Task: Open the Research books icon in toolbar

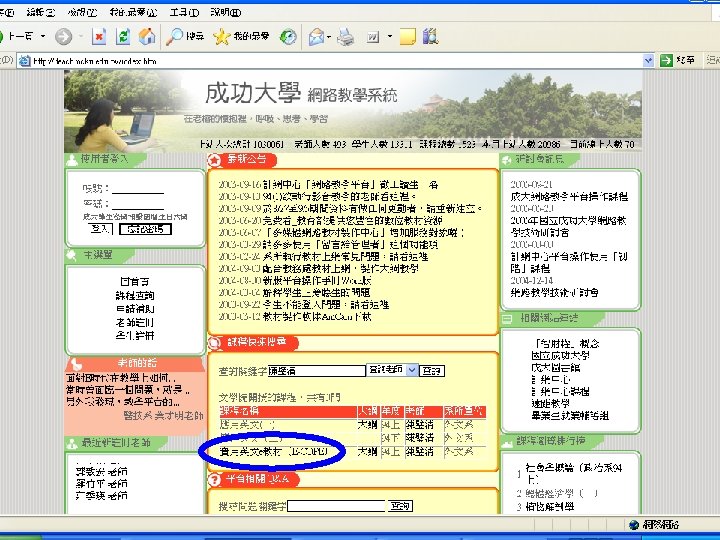Action: [430, 36]
